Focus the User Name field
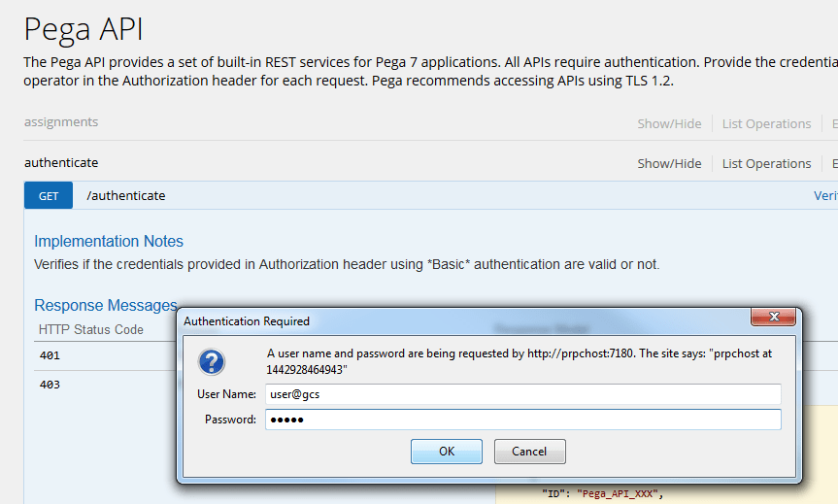This screenshot has height=504, width=838. [x=523, y=394]
